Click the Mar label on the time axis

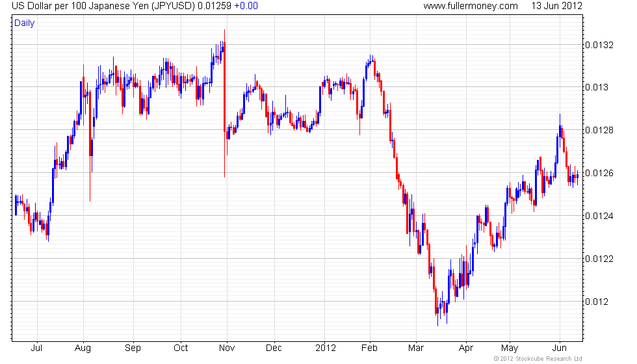(x=416, y=348)
